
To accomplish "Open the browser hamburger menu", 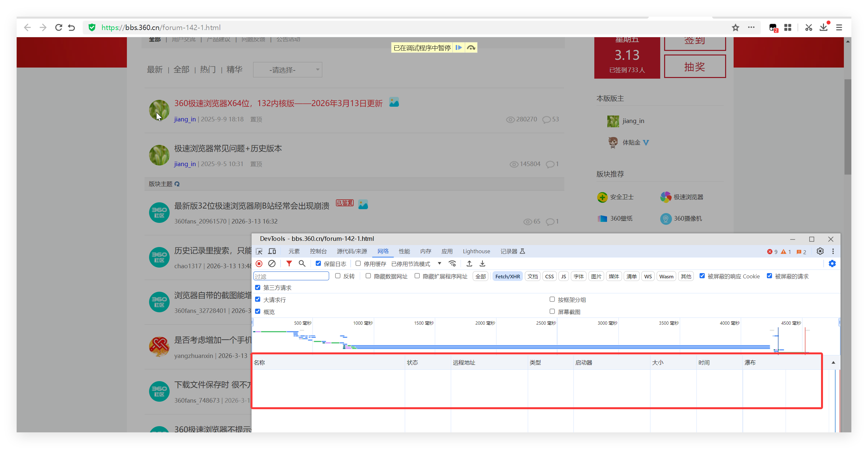I will [839, 27].
